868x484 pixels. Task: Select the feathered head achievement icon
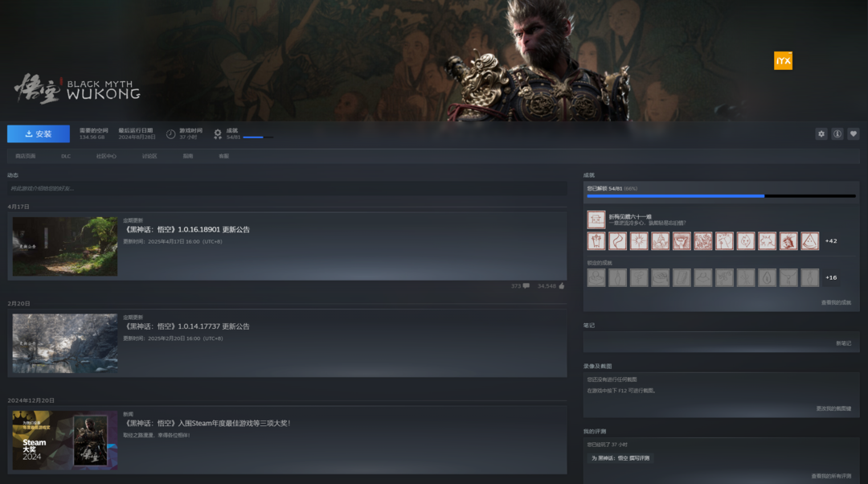[788, 241]
